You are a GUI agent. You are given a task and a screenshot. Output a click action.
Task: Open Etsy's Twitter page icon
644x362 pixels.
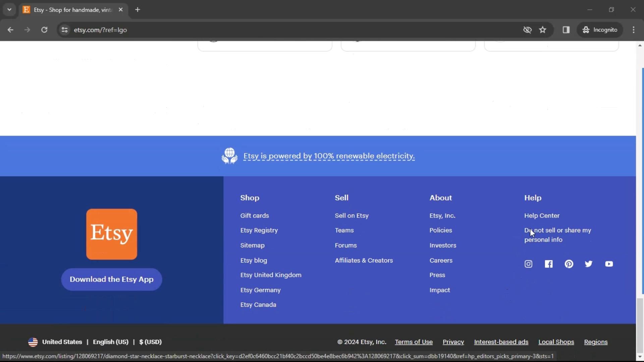coord(589,264)
